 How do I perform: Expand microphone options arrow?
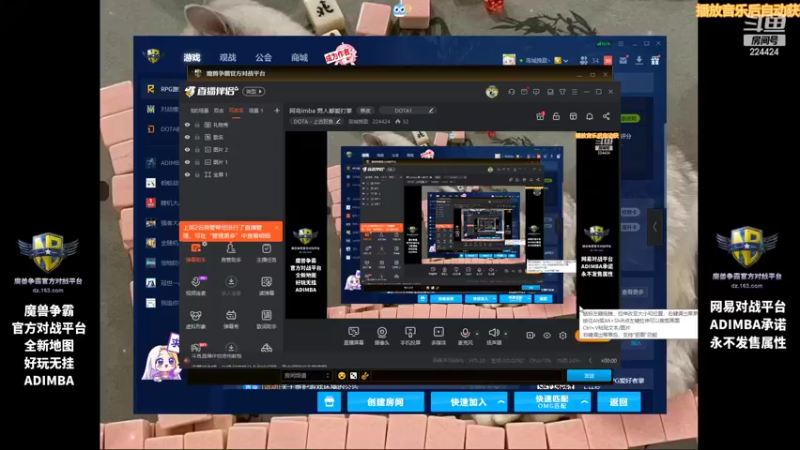pyautogui.click(x=477, y=334)
